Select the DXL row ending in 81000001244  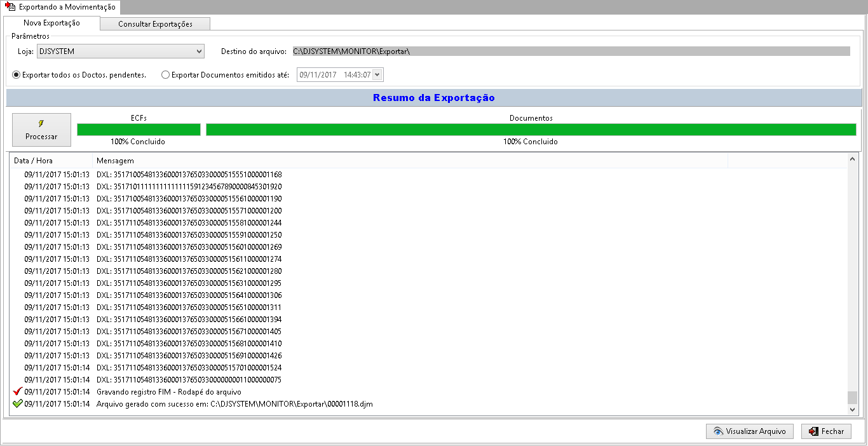click(429, 222)
